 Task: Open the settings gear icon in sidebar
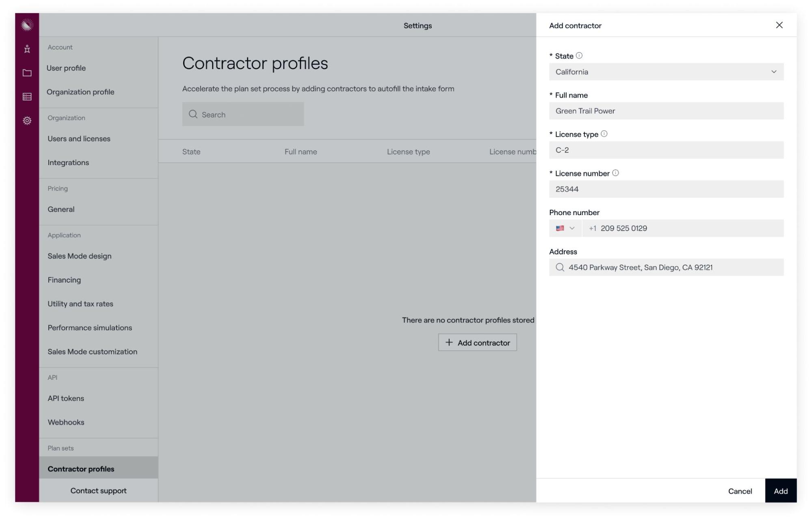pyautogui.click(x=27, y=121)
